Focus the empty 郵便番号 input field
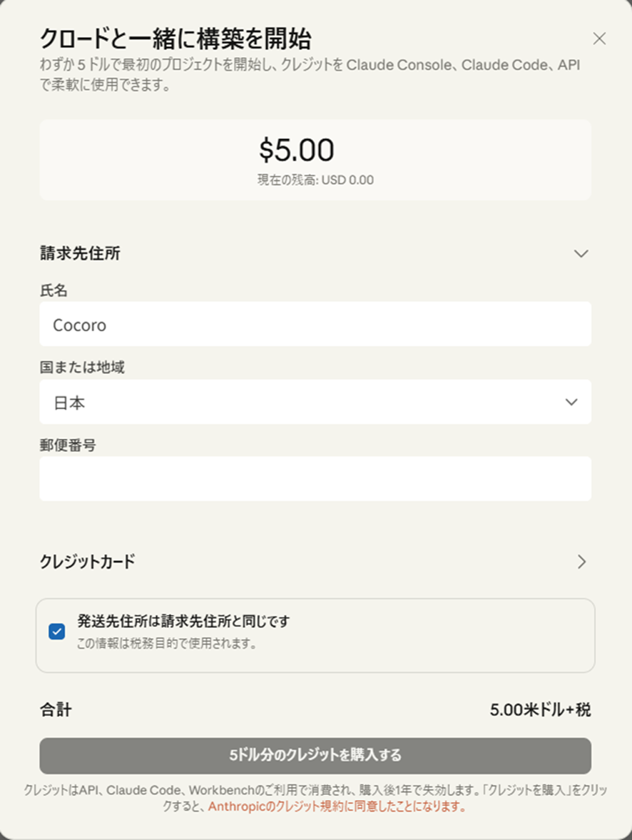Image resolution: width=632 pixels, height=840 pixels. [x=315, y=479]
